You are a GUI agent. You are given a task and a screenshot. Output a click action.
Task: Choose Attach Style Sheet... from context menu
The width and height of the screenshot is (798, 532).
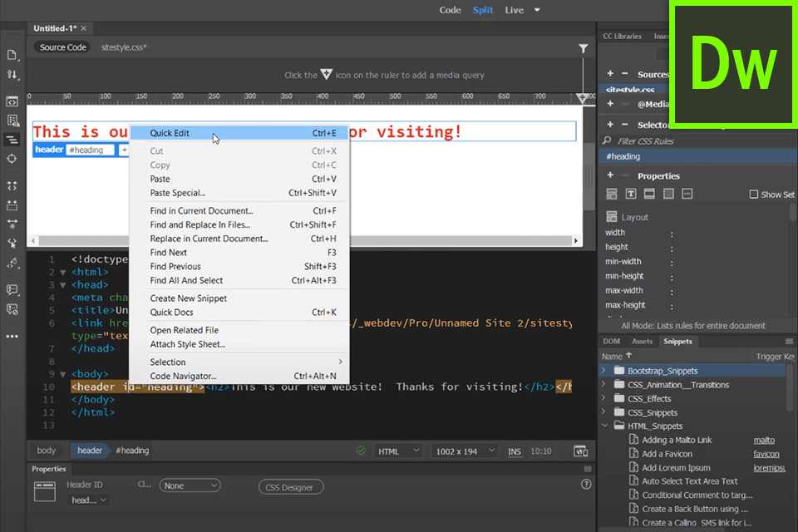pyautogui.click(x=239, y=344)
